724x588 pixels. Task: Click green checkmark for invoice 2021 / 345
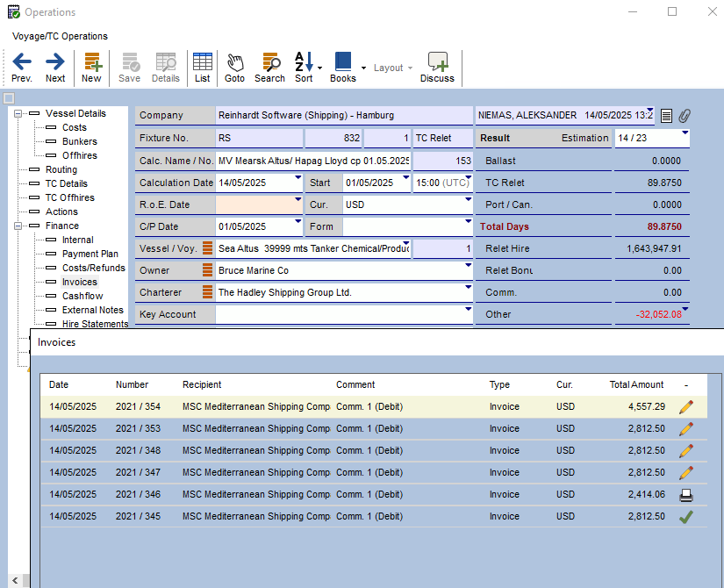tap(686, 516)
